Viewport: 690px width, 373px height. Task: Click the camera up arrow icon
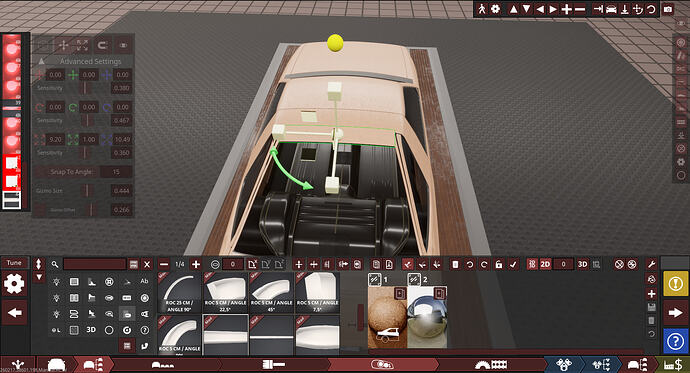tap(513, 9)
